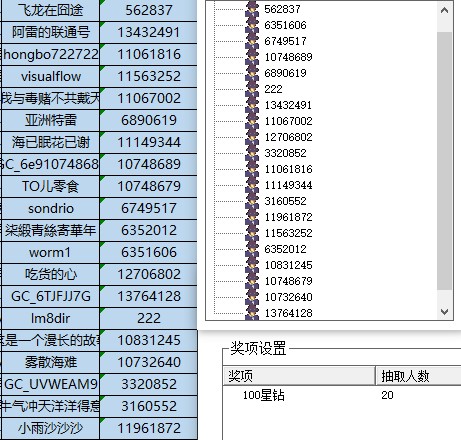461x440 pixels.
Task: Click spreadsheet cell 飞龙在囧途
Action: 50,10
